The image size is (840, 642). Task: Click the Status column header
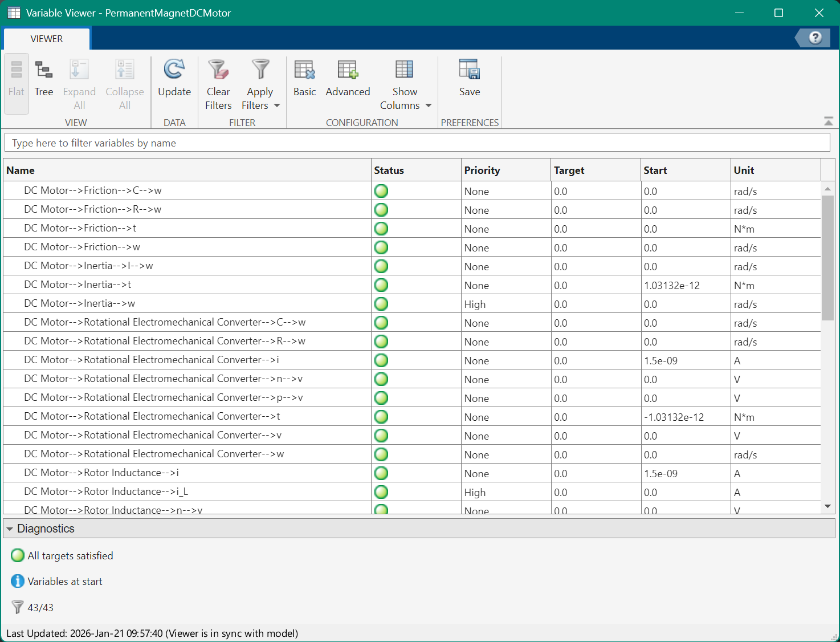click(389, 170)
